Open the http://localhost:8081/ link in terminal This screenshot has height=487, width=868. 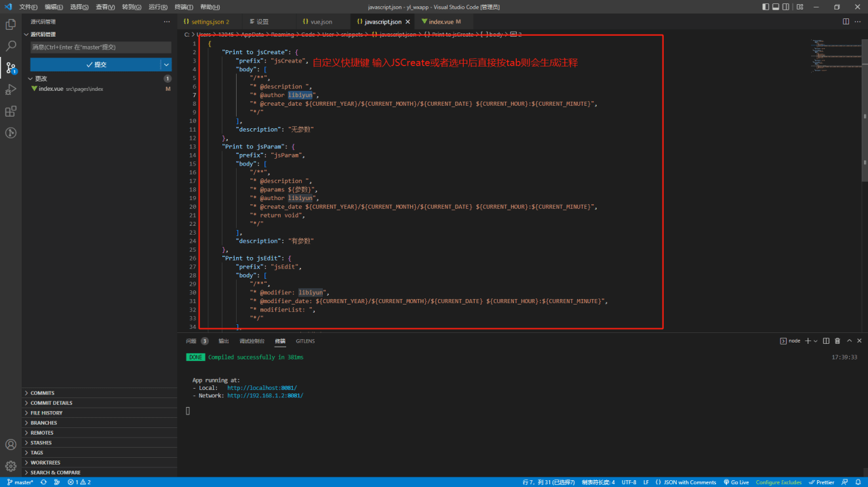point(262,388)
